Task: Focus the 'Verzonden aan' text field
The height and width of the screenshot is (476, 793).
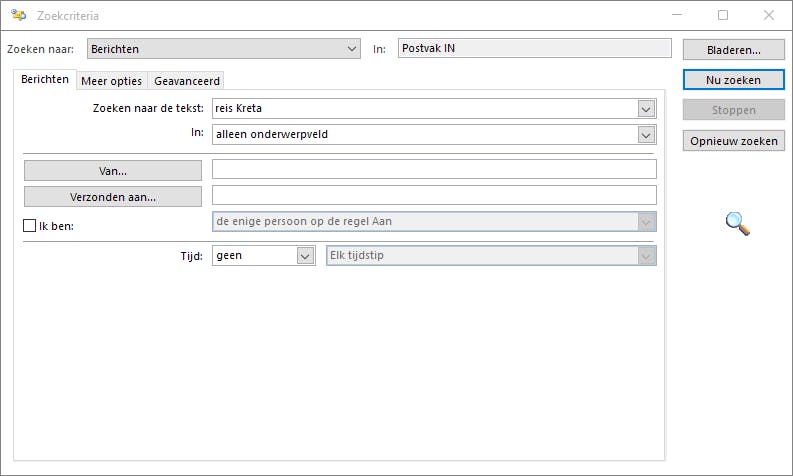Action: (x=434, y=196)
